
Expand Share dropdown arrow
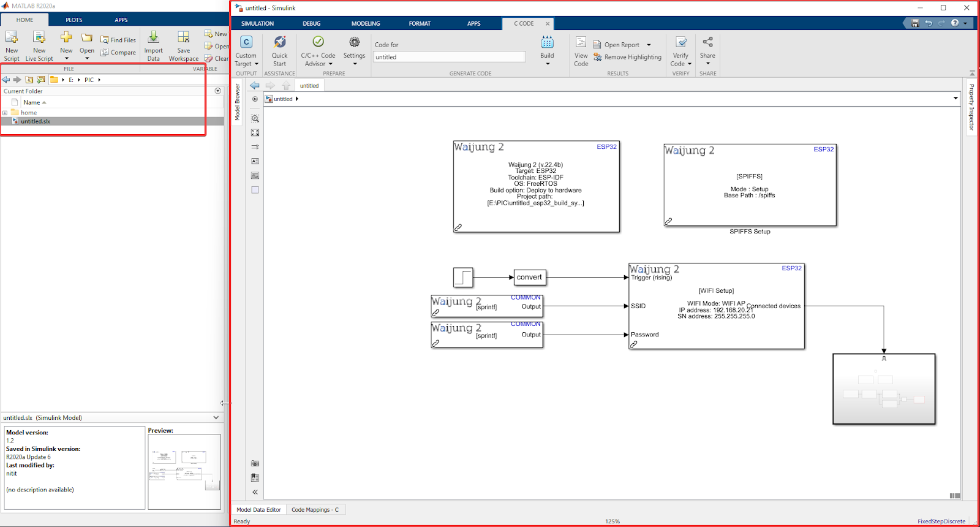[x=707, y=64]
